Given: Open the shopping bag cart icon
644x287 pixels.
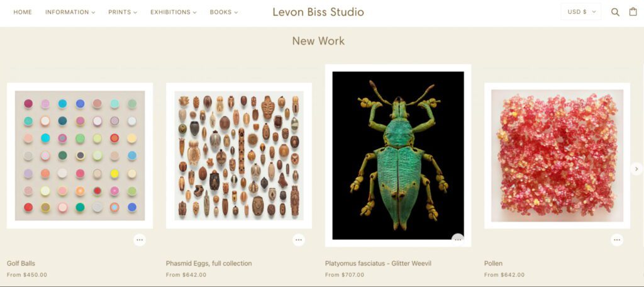Looking at the screenshot, I should (x=633, y=11).
